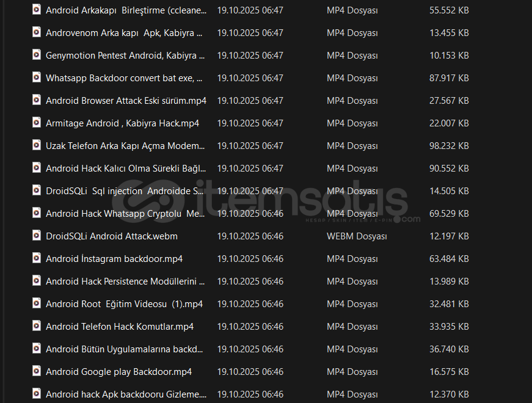Select file name Armitage Android , Kabiyra Hack.mp4
The width and height of the screenshot is (532, 403).
[123, 123]
